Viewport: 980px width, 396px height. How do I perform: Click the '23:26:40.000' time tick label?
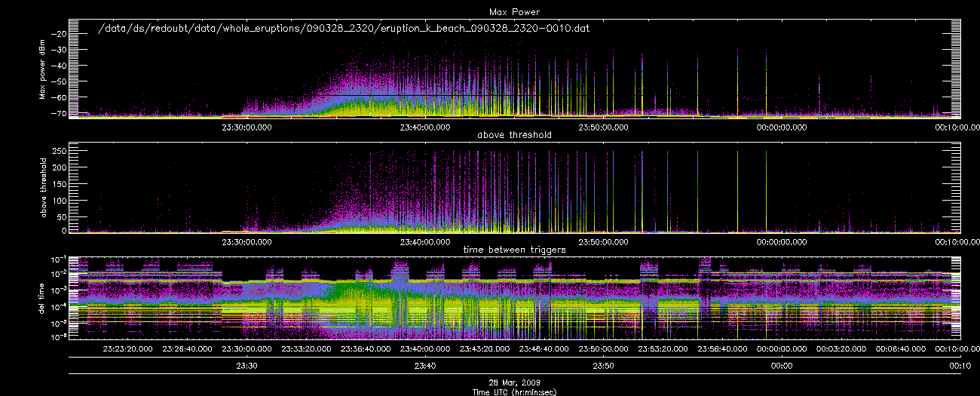(x=188, y=349)
